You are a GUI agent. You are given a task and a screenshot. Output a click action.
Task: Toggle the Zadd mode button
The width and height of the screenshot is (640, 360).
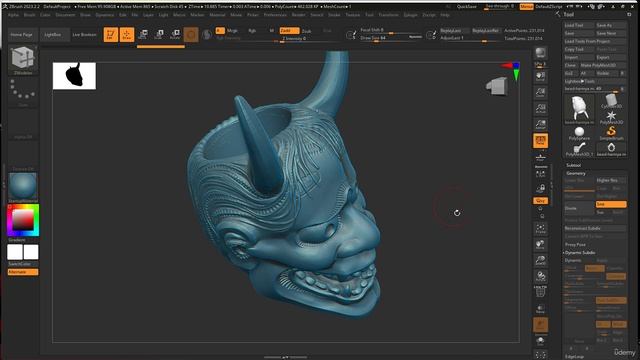[289, 31]
